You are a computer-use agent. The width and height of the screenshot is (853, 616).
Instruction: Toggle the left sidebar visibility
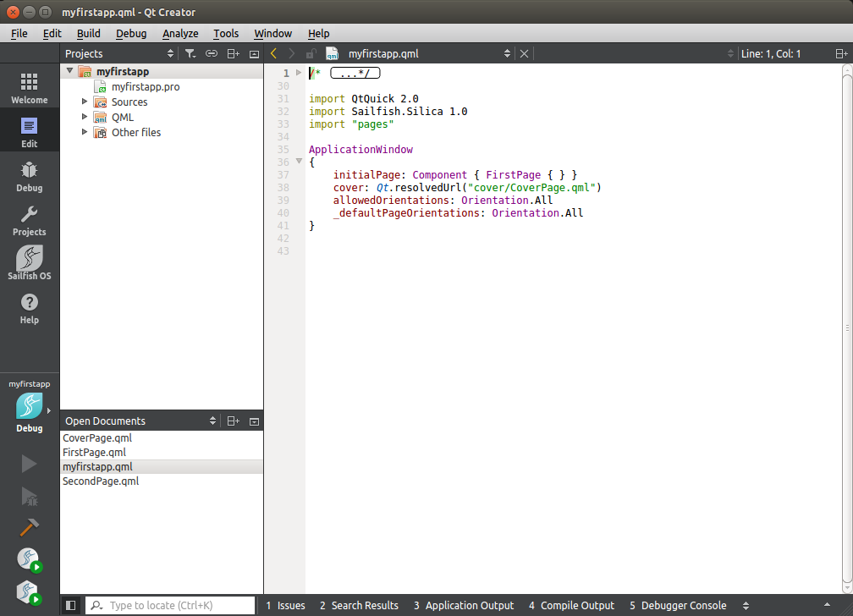[x=71, y=605]
